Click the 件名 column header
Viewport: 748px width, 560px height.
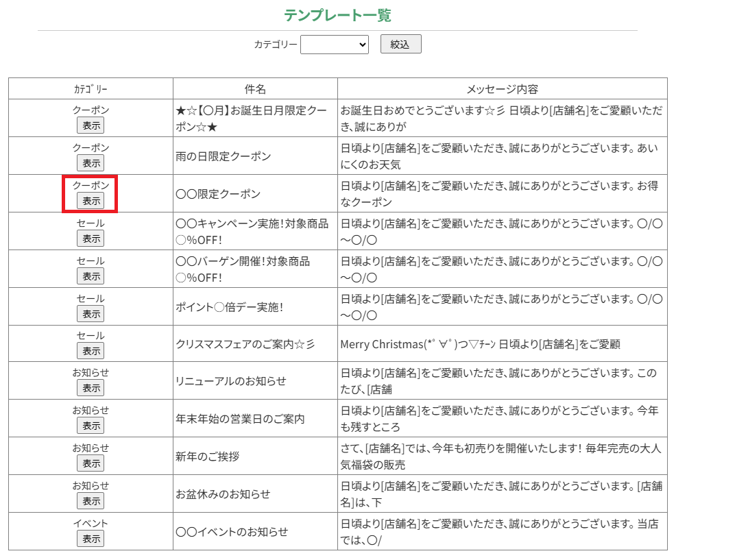point(255,88)
